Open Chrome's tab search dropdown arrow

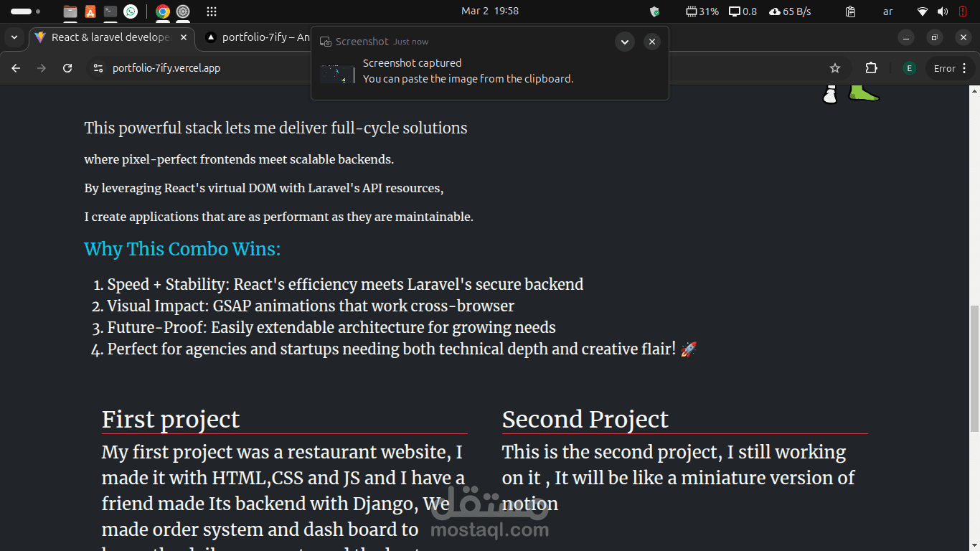coord(14,37)
